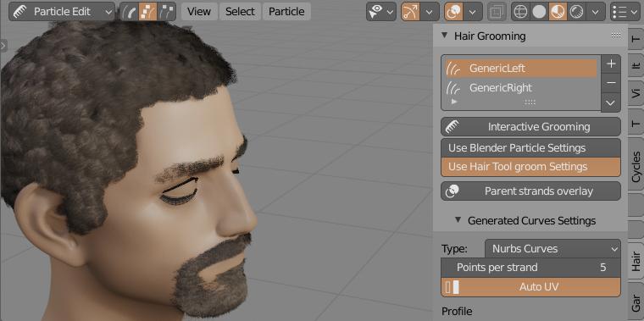Screen dimensions: 644x321
Task: Toggle the Auto UV option
Action: (530, 287)
